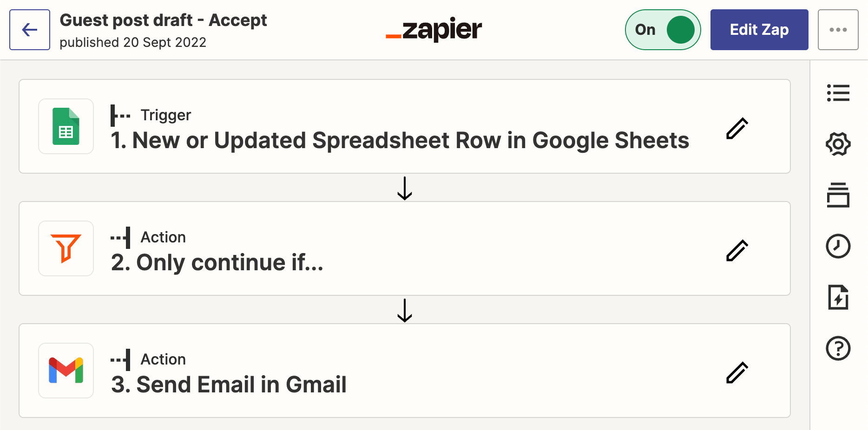The width and height of the screenshot is (868, 430).
Task: Edit the Only continue if filter step
Action: pyautogui.click(x=736, y=250)
